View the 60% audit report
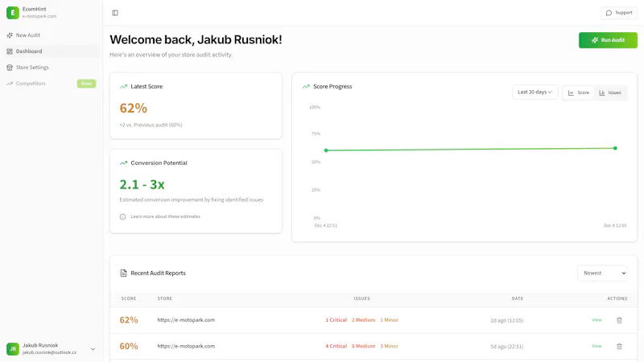The height and width of the screenshot is (362, 644). (x=597, y=346)
